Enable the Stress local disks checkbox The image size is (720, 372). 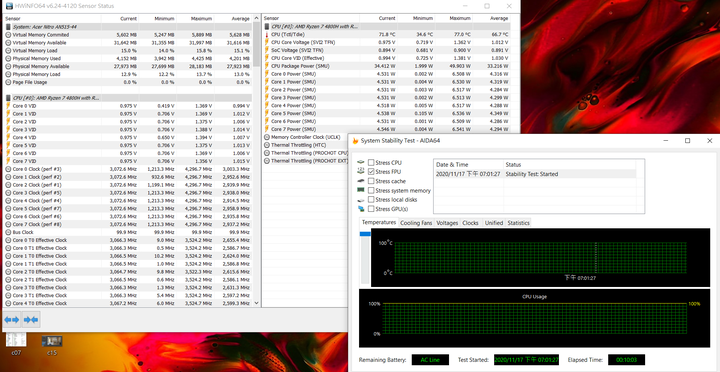click(371, 199)
